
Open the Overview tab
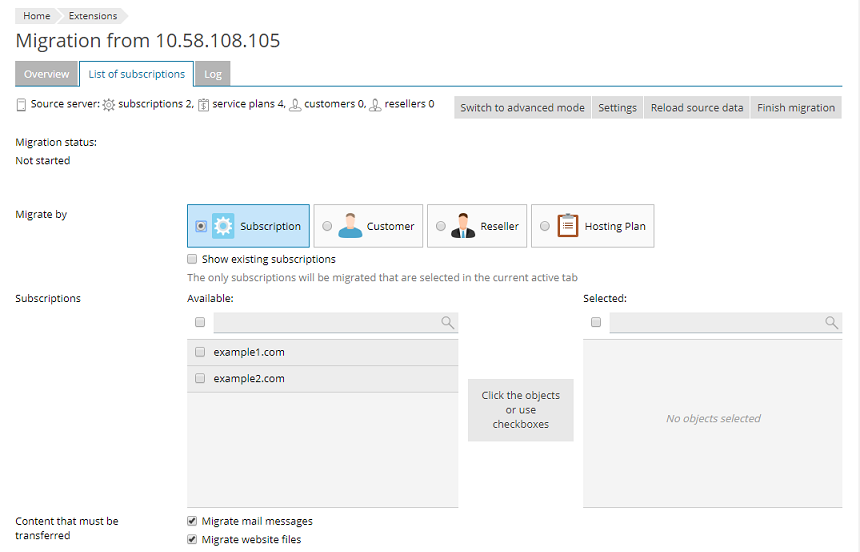click(x=47, y=74)
